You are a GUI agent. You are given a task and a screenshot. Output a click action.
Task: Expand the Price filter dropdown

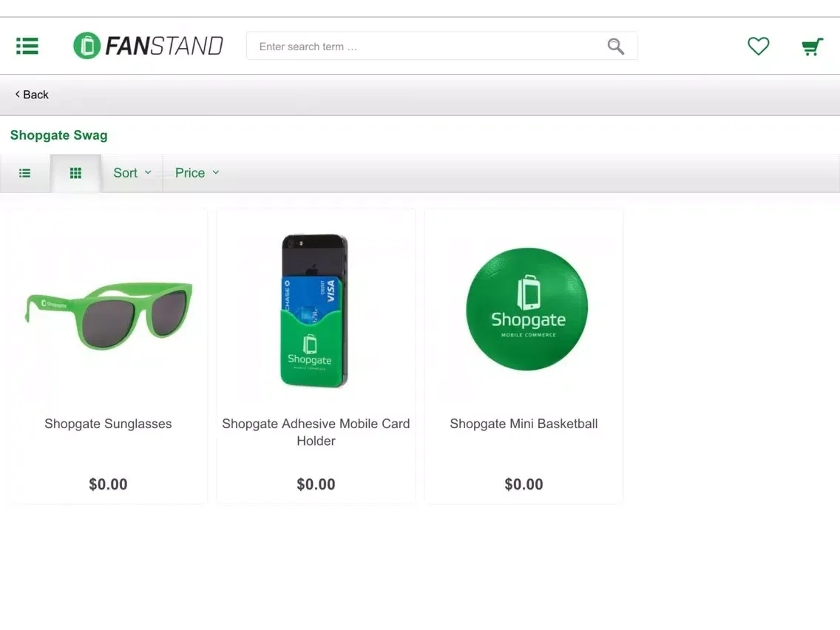(x=197, y=173)
